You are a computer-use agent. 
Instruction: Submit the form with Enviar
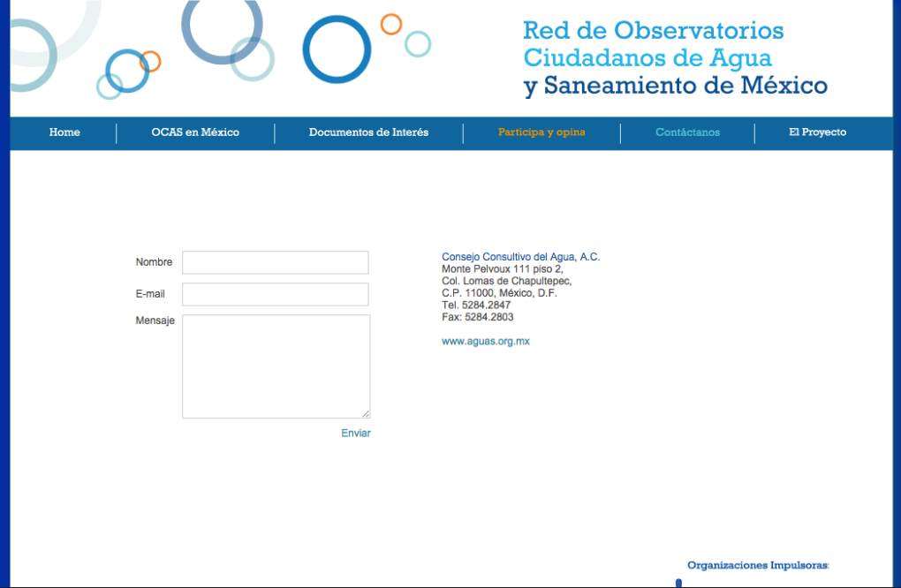356,433
